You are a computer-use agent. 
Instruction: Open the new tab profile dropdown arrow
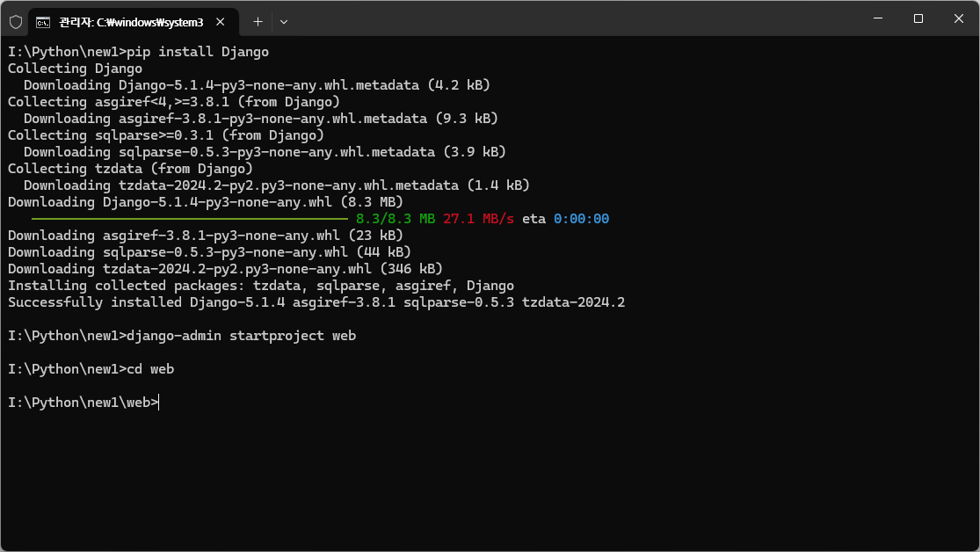pyautogui.click(x=284, y=22)
